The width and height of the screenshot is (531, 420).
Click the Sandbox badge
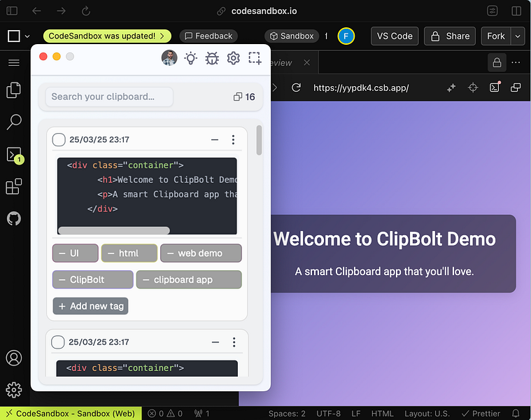coord(292,36)
